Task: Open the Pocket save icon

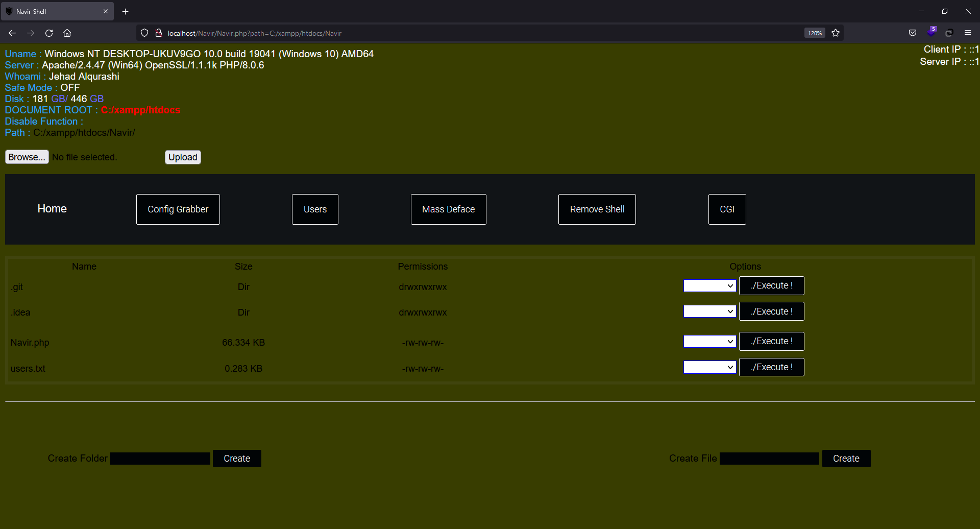Action: [x=913, y=33]
